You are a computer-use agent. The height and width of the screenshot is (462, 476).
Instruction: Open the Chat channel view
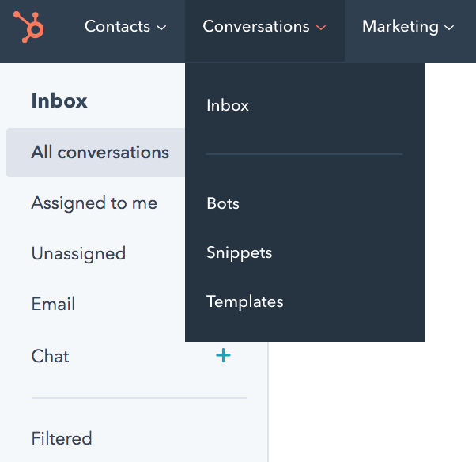(x=50, y=356)
